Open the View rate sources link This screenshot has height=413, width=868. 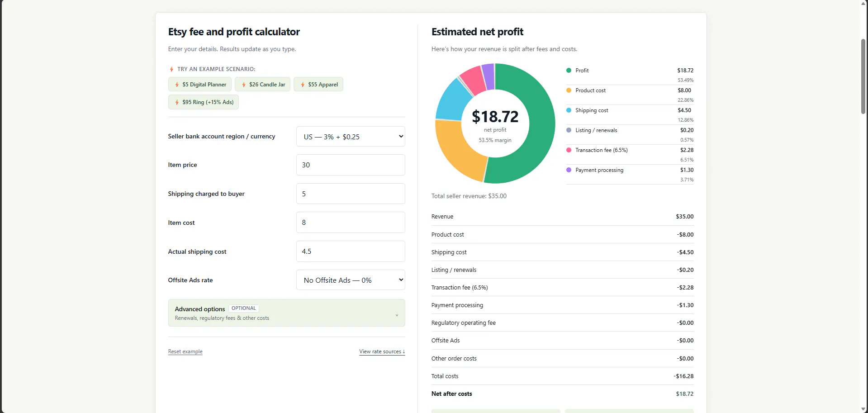[382, 351]
